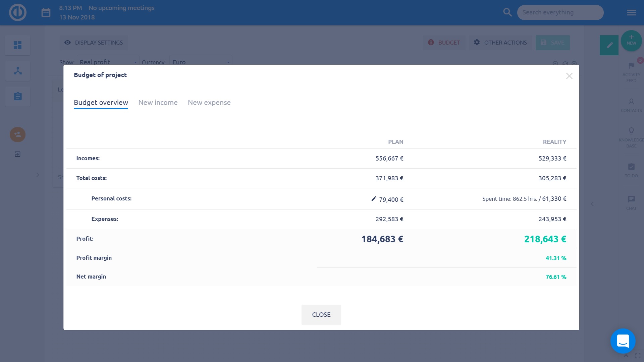This screenshot has height=362, width=644.
Task: Click the real profit value 218,643 €
Action: tap(545, 239)
